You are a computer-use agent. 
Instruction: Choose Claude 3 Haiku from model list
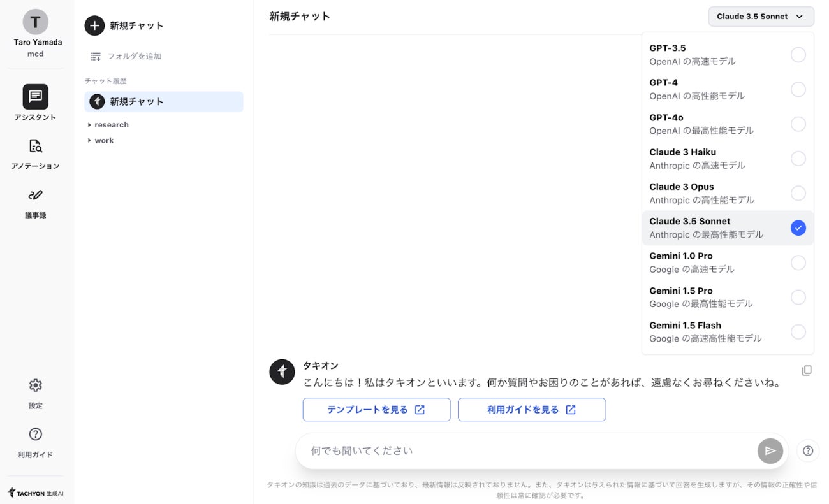[728, 159]
